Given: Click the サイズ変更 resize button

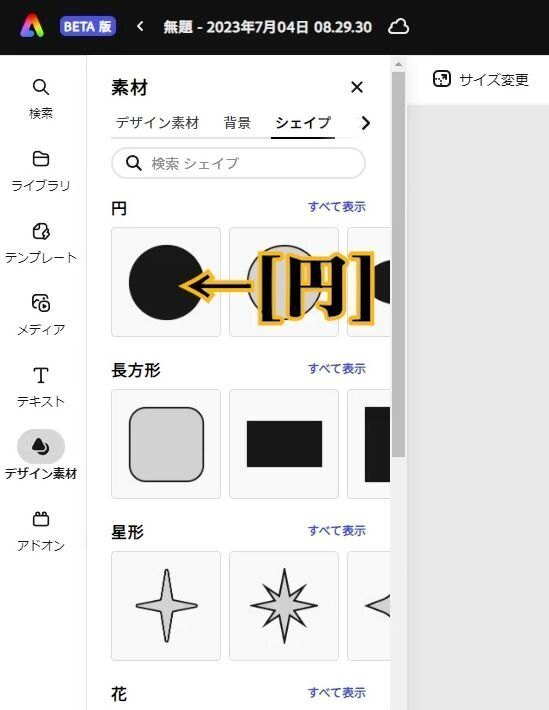Looking at the screenshot, I should (x=481, y=79).
